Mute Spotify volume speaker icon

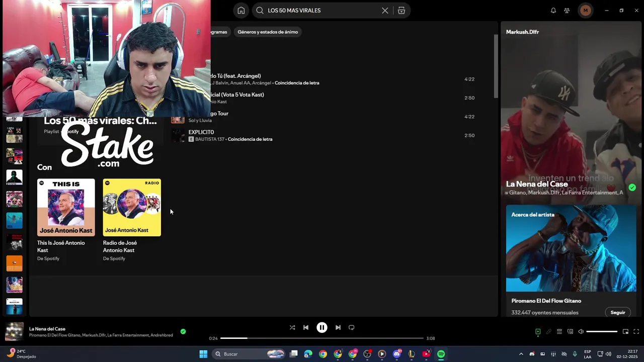pyautogui.click(x=581, y=332)
